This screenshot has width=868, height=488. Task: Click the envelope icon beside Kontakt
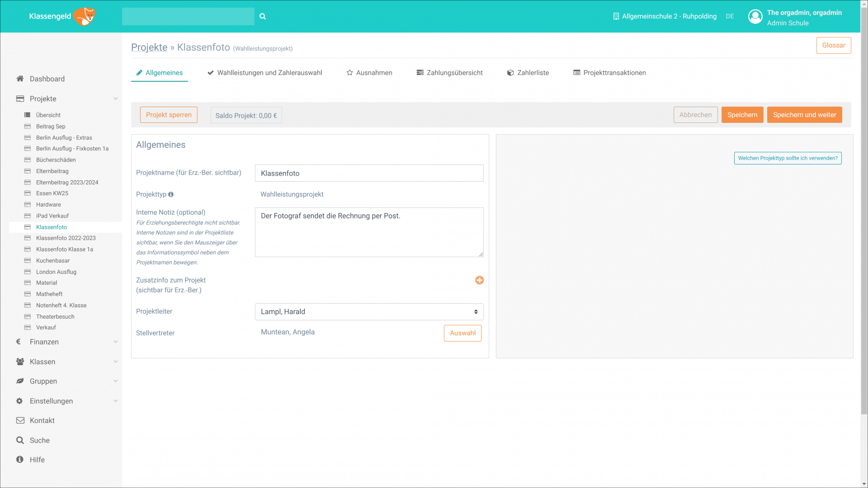point(20,420)
